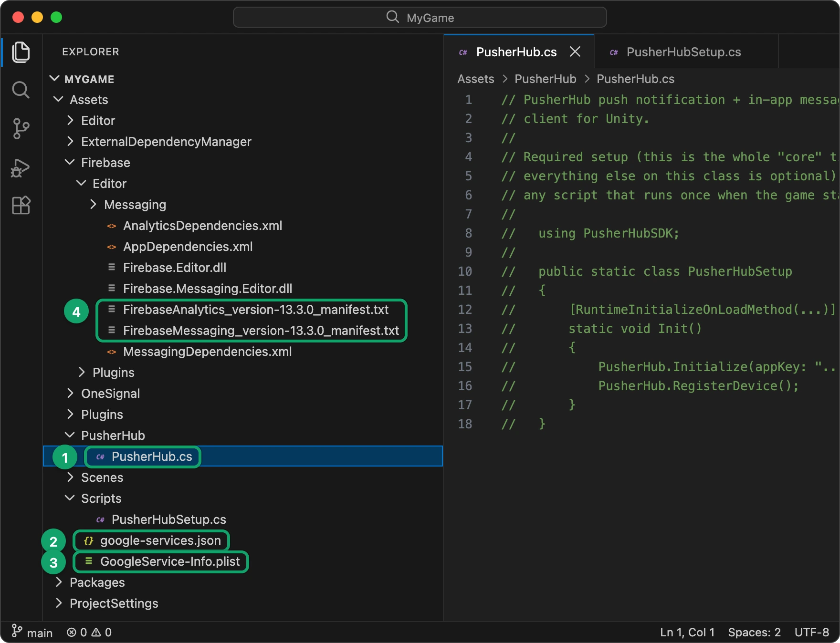The height and width of the screenshot is (643, 840).
Task: Click the file icon beside Firebase.Editor.dll
Action: (112, 267)
